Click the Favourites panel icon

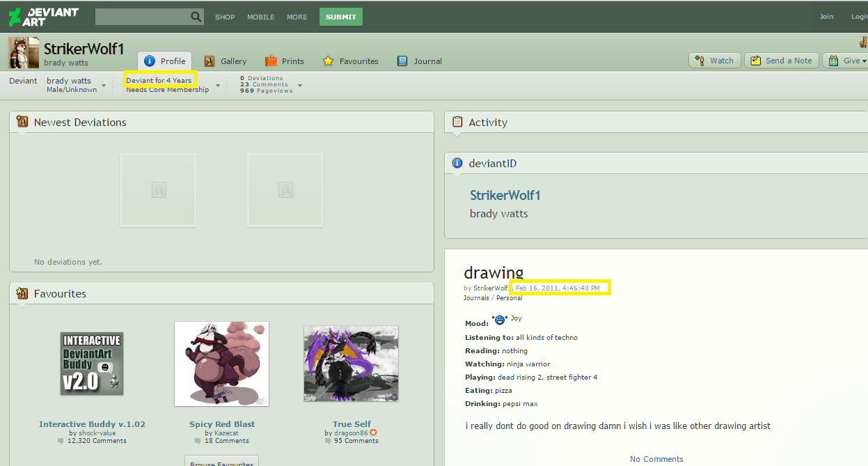[x=22, y=293]
